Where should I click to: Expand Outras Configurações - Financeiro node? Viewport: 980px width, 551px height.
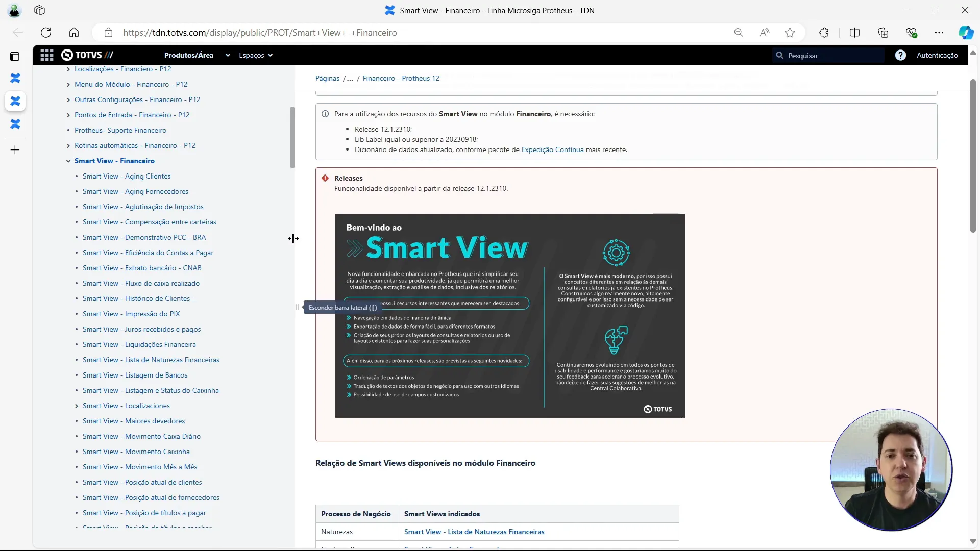tap(68, 100)
